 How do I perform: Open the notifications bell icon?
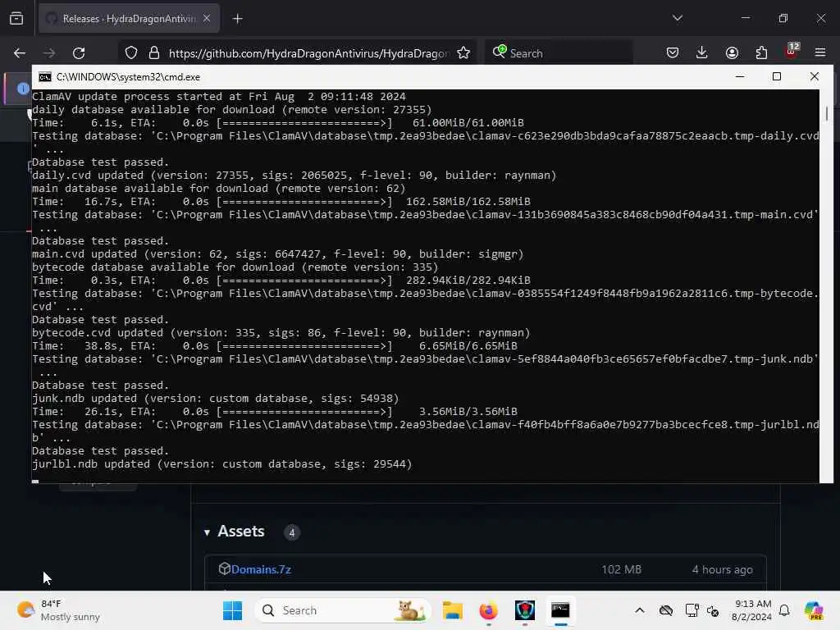(784, 610)
